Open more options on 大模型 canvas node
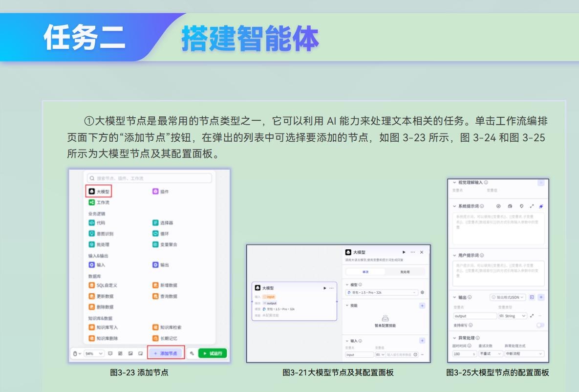 click(x=331, y=288)
